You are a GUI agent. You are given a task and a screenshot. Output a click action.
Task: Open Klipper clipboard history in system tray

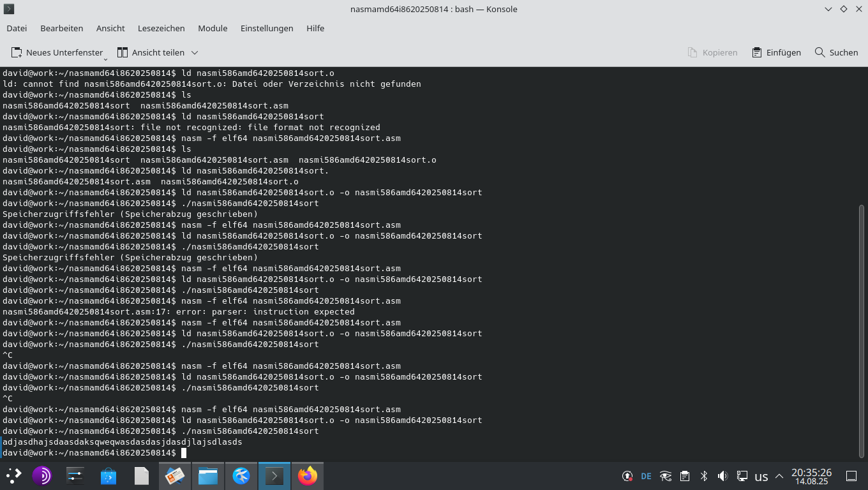click(684, 476)
